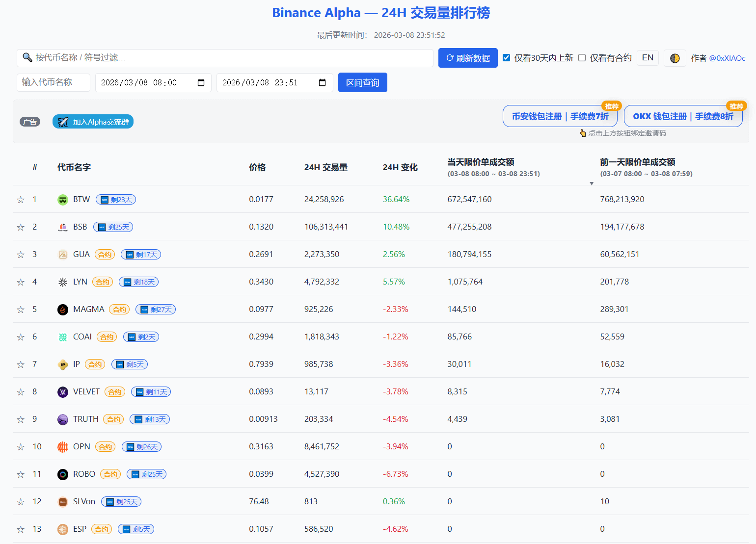Click the OPN row star icon
756x544 pixels.
(x=21, y=447)
